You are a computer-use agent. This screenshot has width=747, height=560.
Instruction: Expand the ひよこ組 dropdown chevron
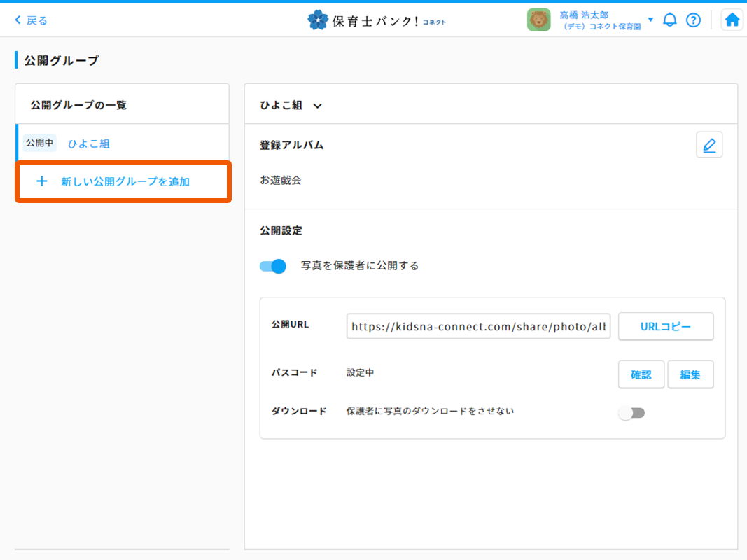319,106
